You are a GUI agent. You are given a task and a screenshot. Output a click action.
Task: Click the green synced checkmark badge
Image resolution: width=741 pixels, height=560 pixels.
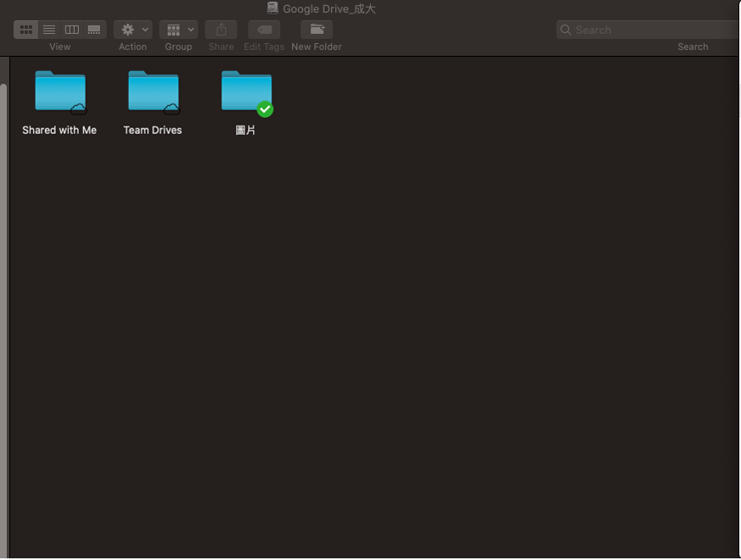(265, 109)
